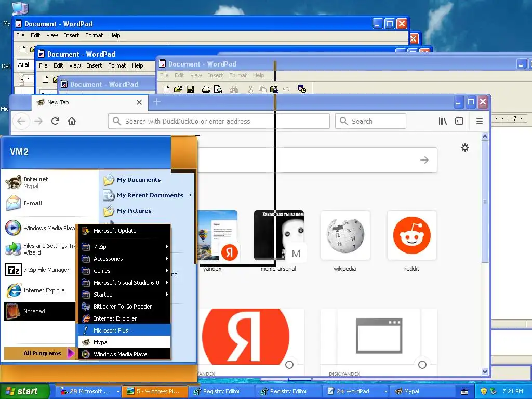Viewport: 532px width, 399px height.
Task: Click the security shield tray icon
Action: pos(484,391)
